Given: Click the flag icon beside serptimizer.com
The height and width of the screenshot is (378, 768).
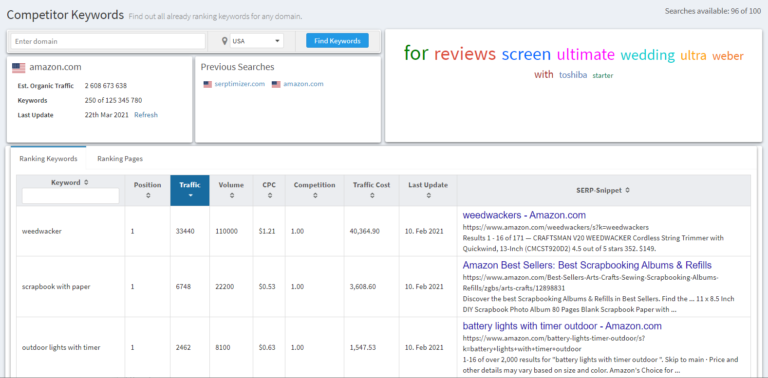Looking at the screenshot, I should click(208, 84).
